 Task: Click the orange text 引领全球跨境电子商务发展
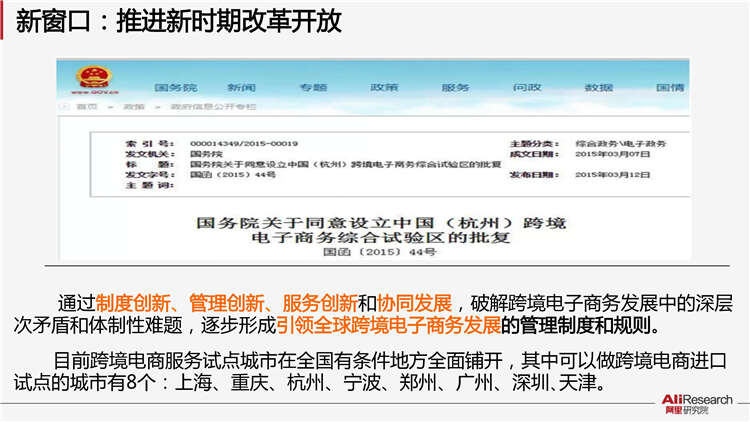pos(389,325)
